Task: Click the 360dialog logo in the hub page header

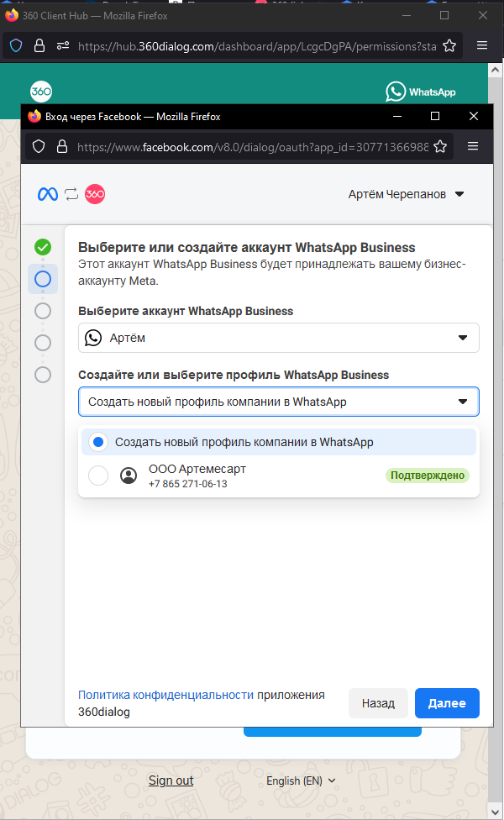Action: coord(41,92)
